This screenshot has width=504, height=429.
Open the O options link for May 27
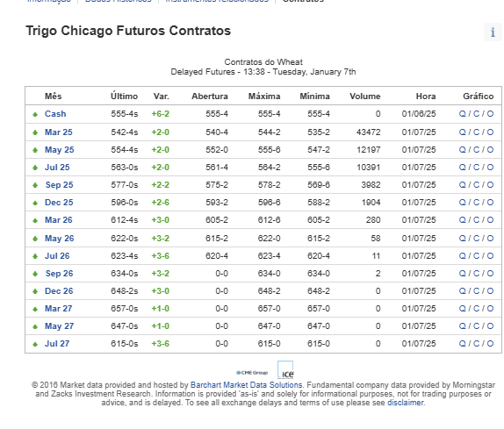point(490,326)
